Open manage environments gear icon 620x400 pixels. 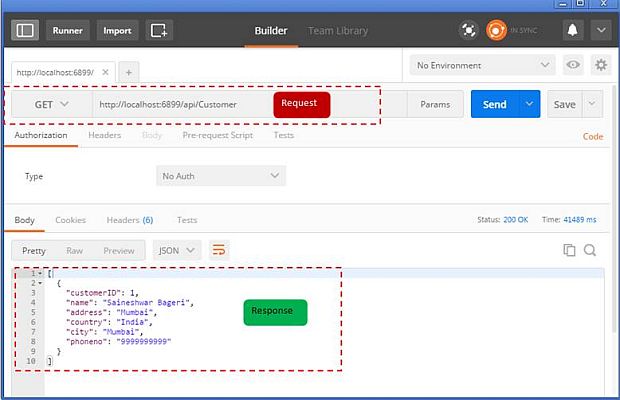(601, 64)
